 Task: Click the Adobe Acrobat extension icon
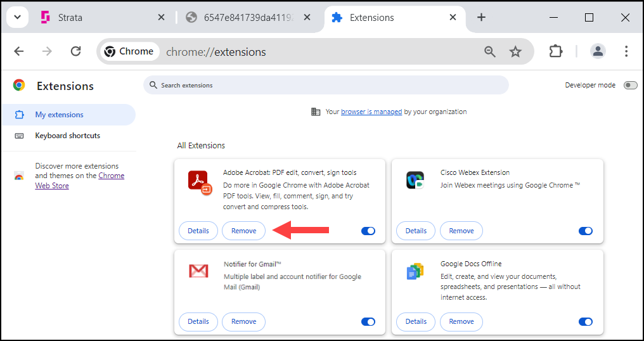click(200, 183)
